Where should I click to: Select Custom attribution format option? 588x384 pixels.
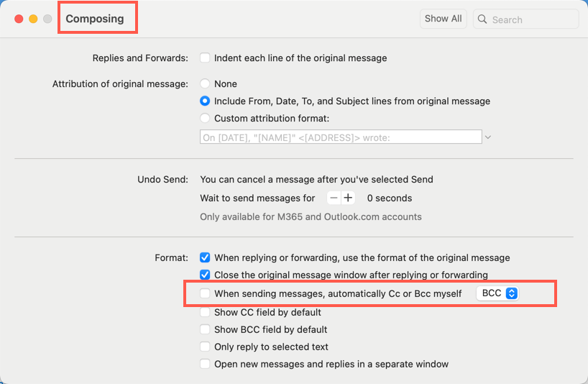(205, 118)
